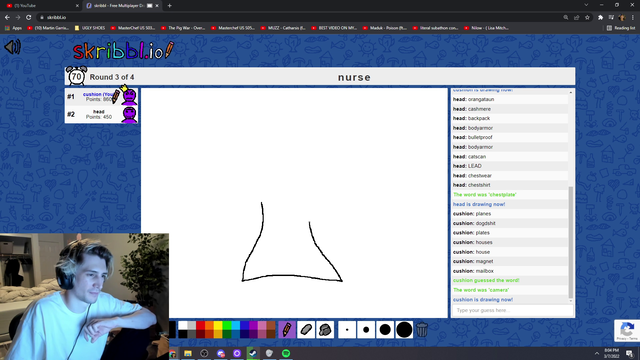Click the guess input field in chat
The image size is (640, 360).
[x=513, y=311]
